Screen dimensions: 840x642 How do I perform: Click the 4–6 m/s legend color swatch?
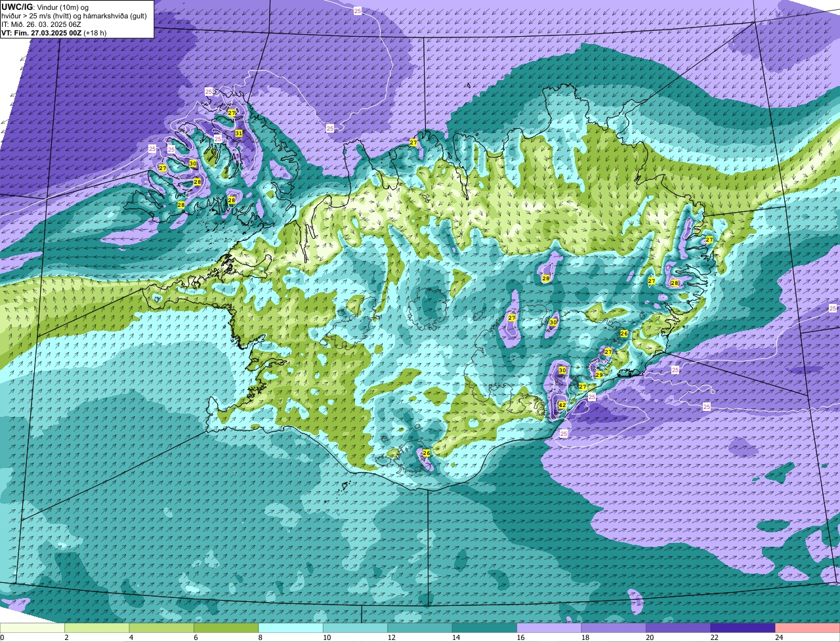162,628
